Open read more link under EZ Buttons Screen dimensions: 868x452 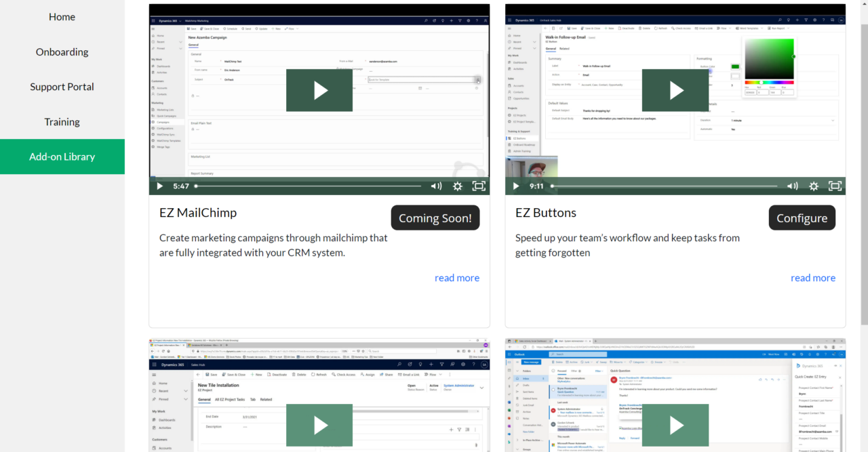pyautogui.click(x=813, y=278)
